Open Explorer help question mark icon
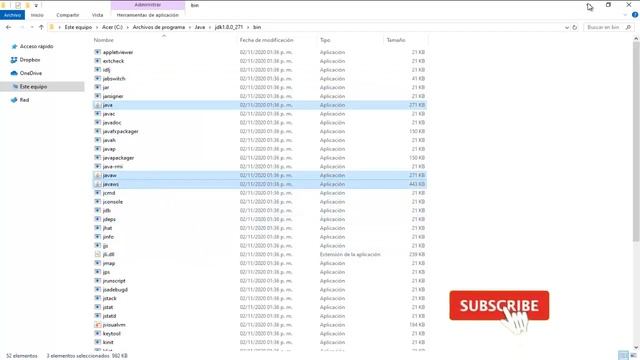 click(635, 15)
